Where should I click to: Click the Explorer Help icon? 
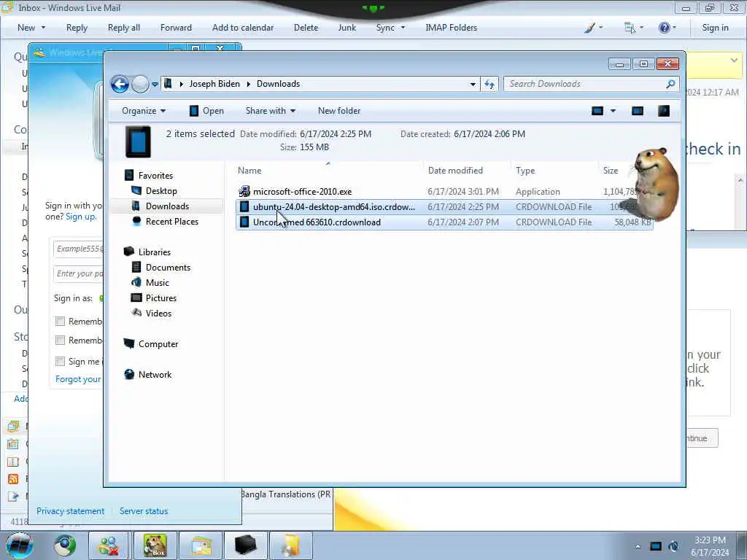point(664,111)
